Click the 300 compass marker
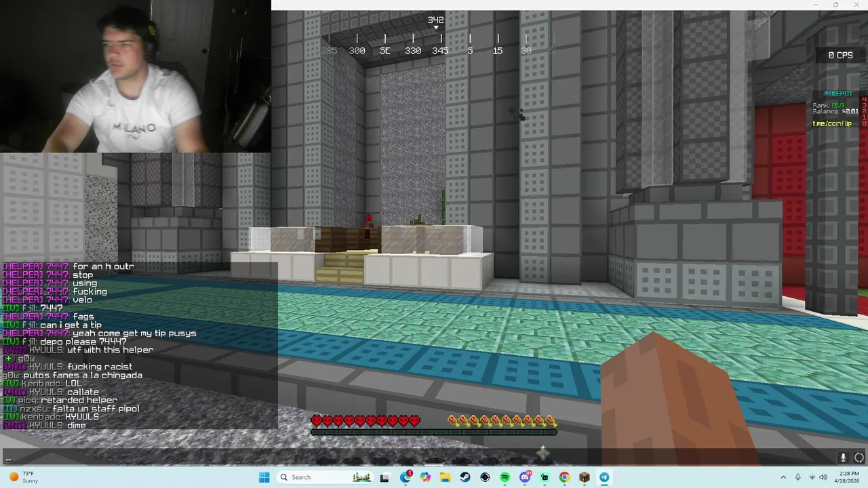The height and width of the screenshot is (488, 868). tap(357, 51)
